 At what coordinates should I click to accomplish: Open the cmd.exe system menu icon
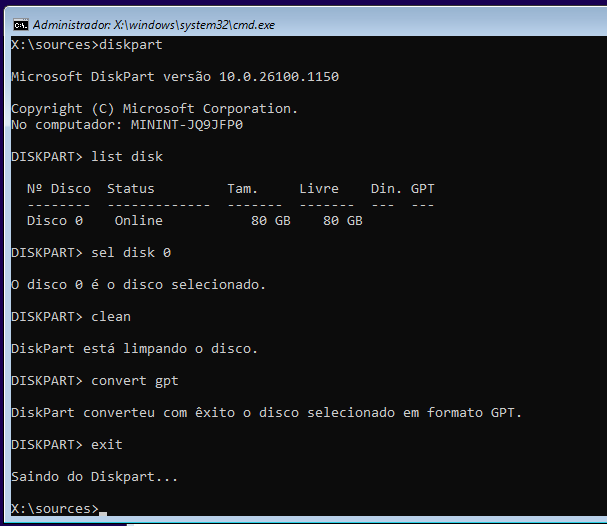coord(21,25)
